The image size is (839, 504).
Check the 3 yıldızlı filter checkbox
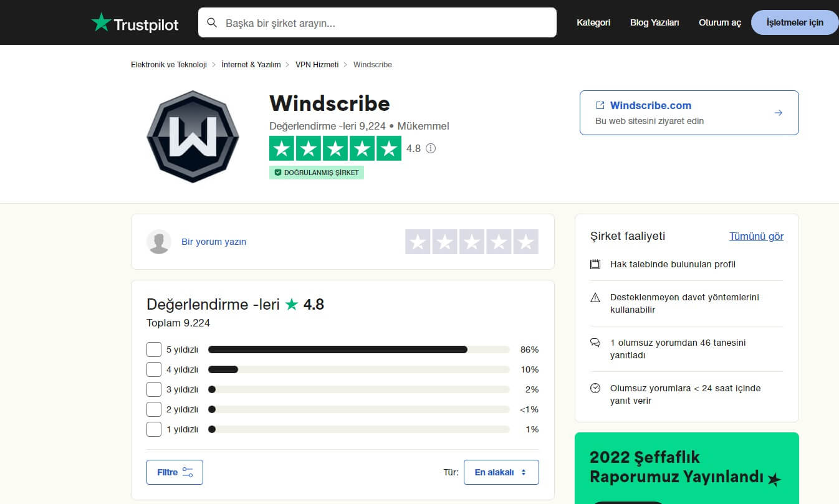154,389
